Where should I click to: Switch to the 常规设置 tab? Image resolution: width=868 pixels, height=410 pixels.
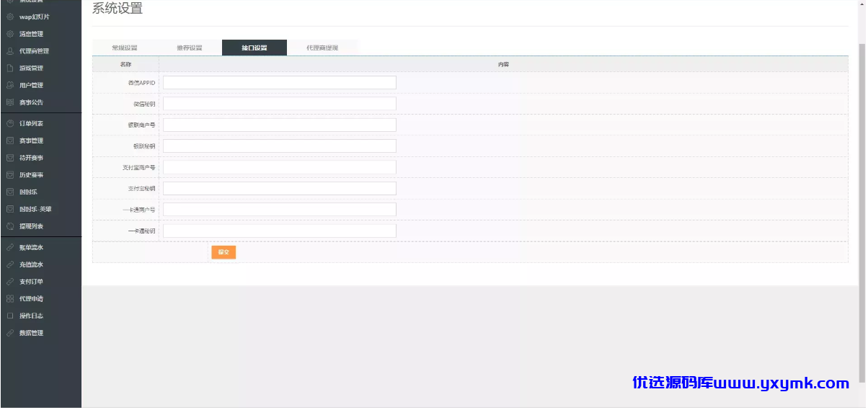125,48
